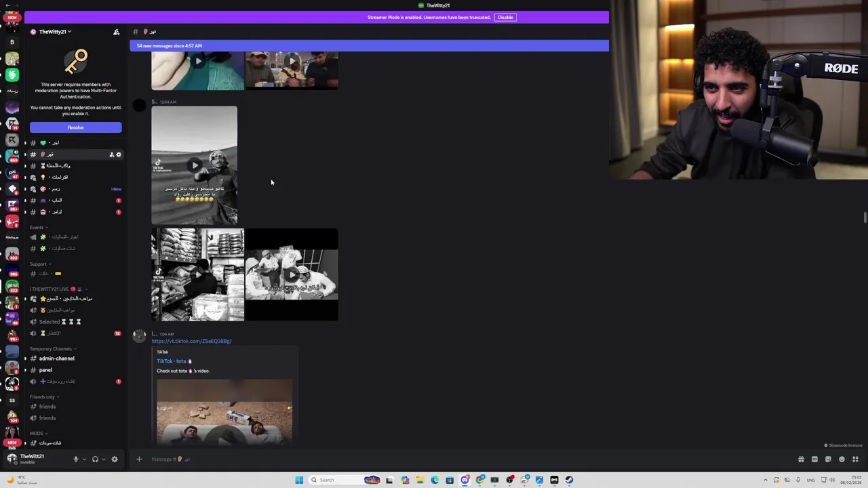This screenshot has width=868, height=488.
Task: Open File Explorer from the taskbar
Action: 420,480
